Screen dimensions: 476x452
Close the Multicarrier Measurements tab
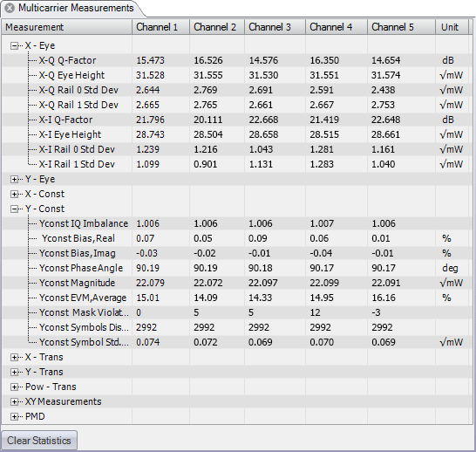10,8
